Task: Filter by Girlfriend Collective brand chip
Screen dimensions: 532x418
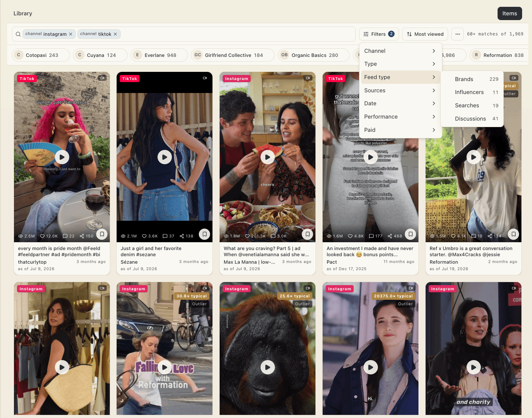Action: click(233, 55)
